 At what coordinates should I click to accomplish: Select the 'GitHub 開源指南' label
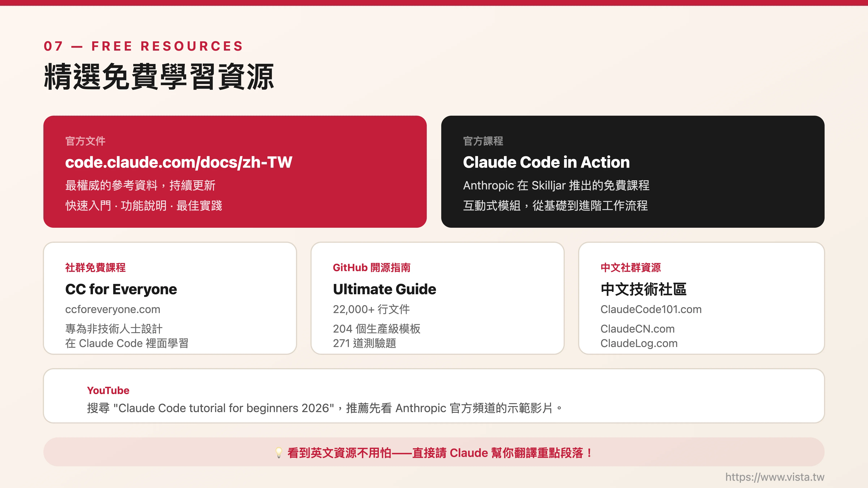pos(372,267)
